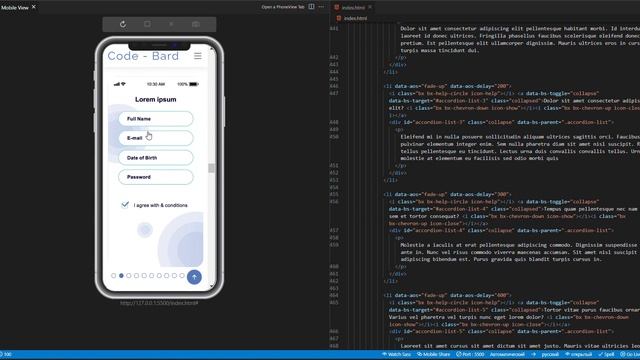Click the Lorem ipsum heading in preview
The image size is (640, 360).
[x=156, y=100]
